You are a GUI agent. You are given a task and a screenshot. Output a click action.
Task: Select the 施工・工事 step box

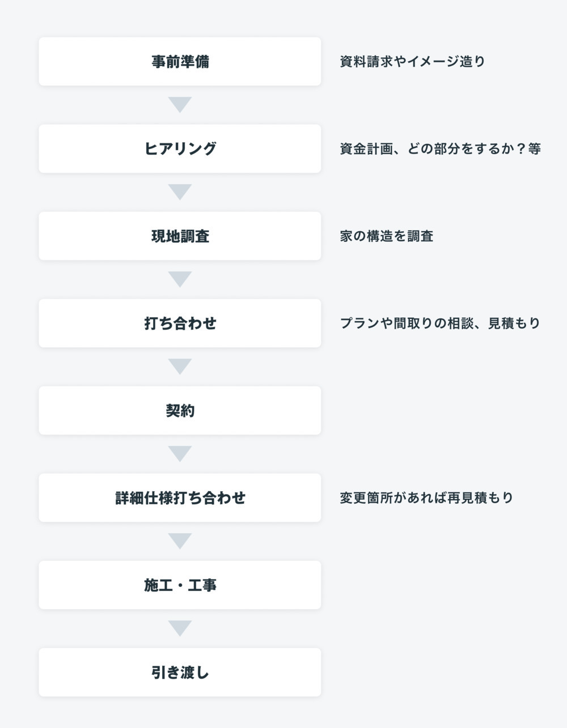pyautogui.click(x=180, y=585)
